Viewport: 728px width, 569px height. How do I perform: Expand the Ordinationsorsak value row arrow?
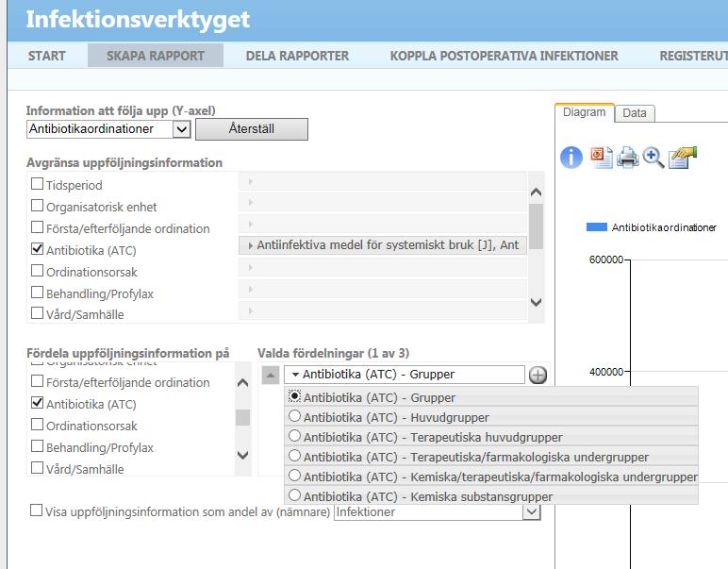tap(250, 268)
